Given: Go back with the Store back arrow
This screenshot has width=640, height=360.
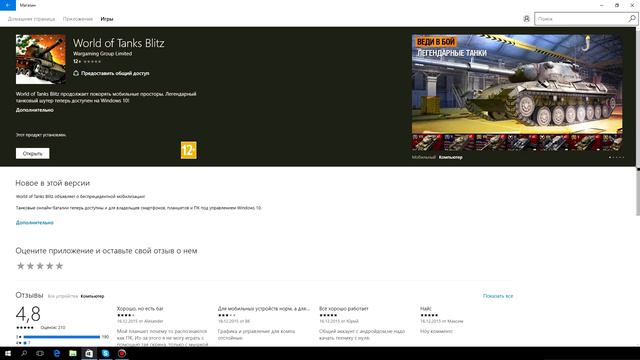Looking at the screenshot, I should click(x=8, y=5).
